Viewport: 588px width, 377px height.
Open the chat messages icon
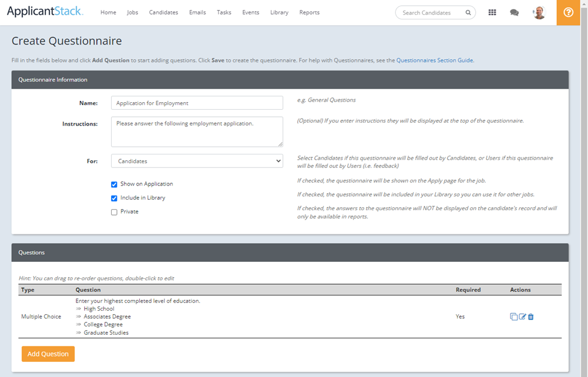coord(514,12)
